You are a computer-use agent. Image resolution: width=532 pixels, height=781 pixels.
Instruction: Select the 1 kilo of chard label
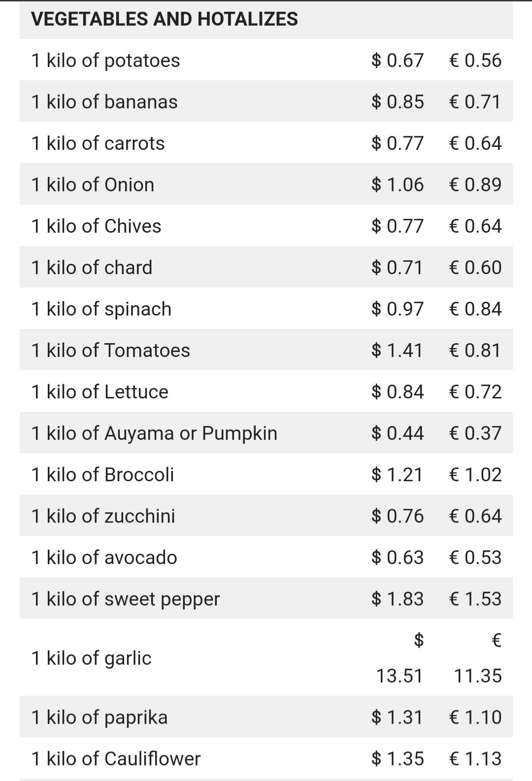pyautogui.click(x=92, y=267)
